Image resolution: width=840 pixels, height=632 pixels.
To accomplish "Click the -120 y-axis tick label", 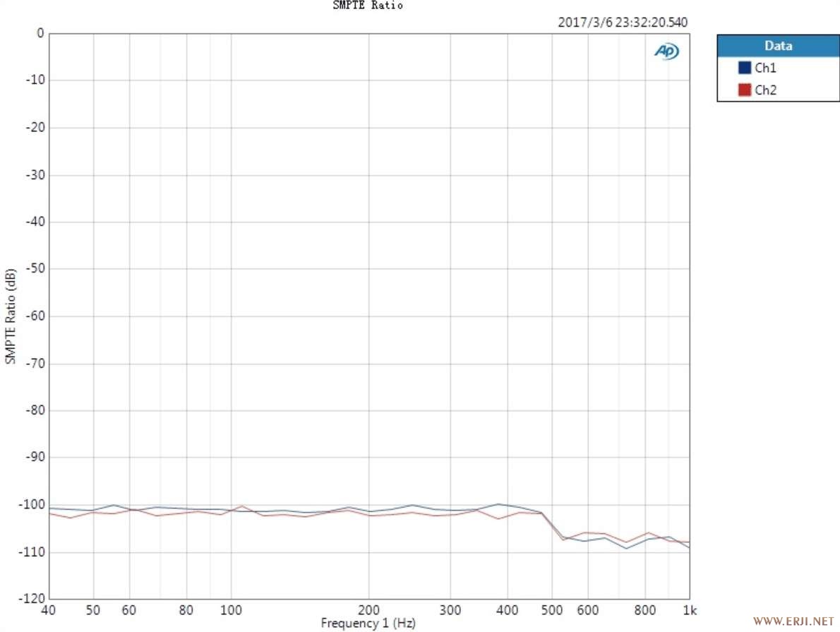I will [x=32, y=598].
